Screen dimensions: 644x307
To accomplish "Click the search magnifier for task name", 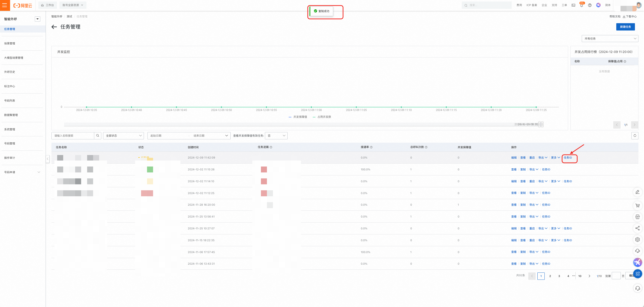I will [98, 136].
